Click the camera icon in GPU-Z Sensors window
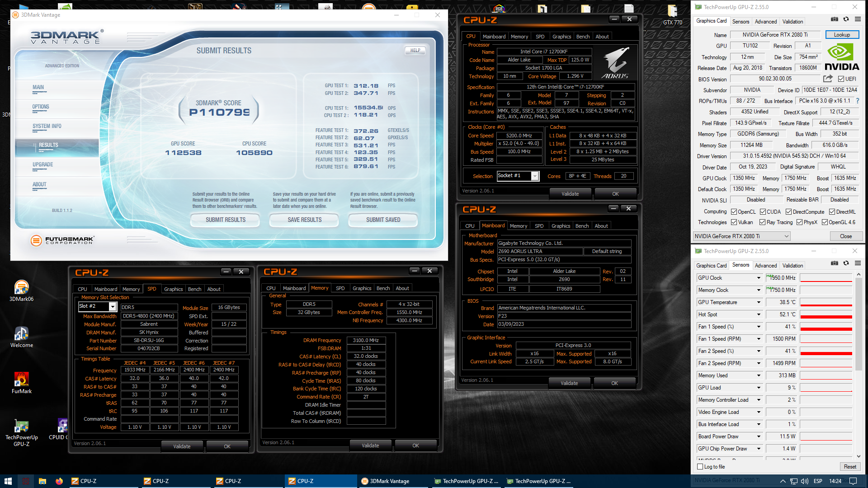Viewport: 868px width, 488px height. [835, 263]
